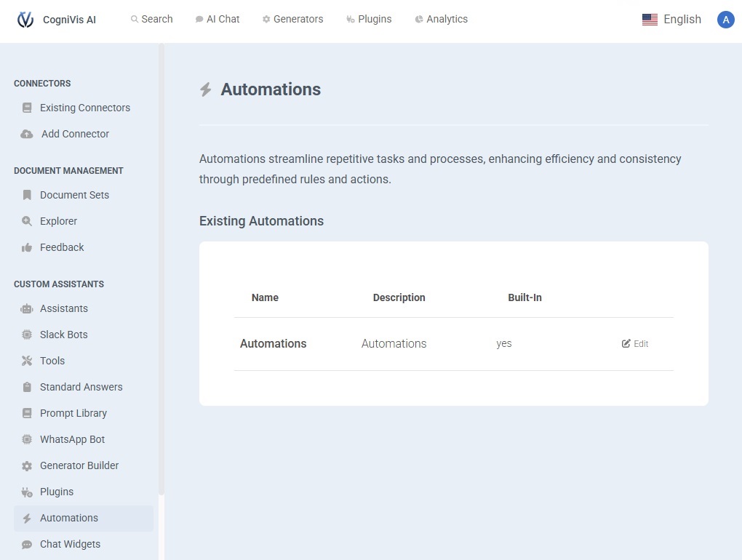
Task: Open Prompt Library in the sidebar
Action: 73,413
